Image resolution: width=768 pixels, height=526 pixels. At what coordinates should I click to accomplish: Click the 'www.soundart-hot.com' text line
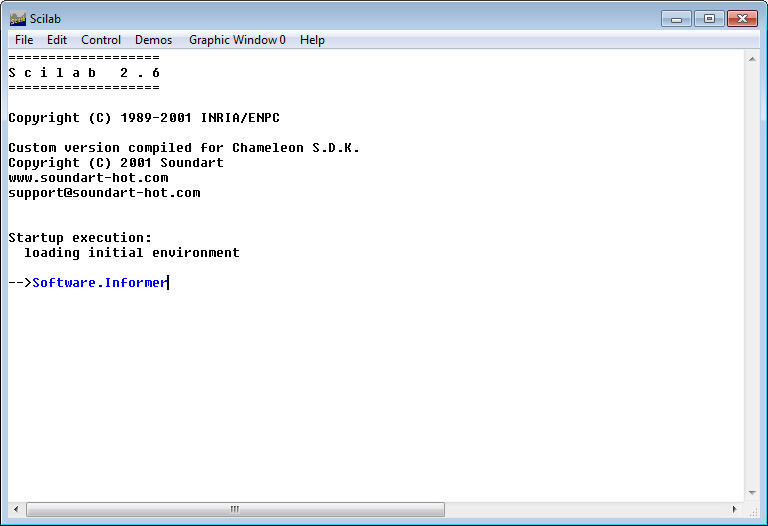point(88,178)
